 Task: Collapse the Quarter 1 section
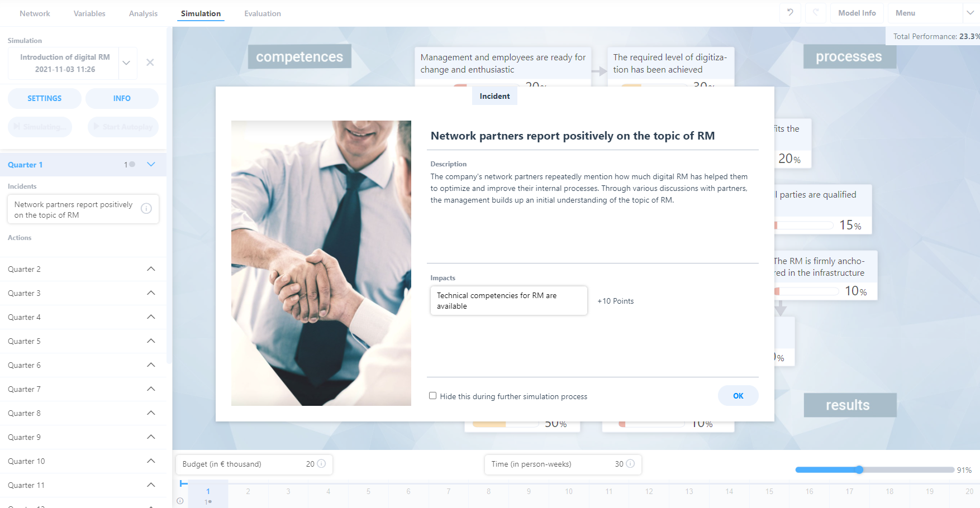coord(151,165)
